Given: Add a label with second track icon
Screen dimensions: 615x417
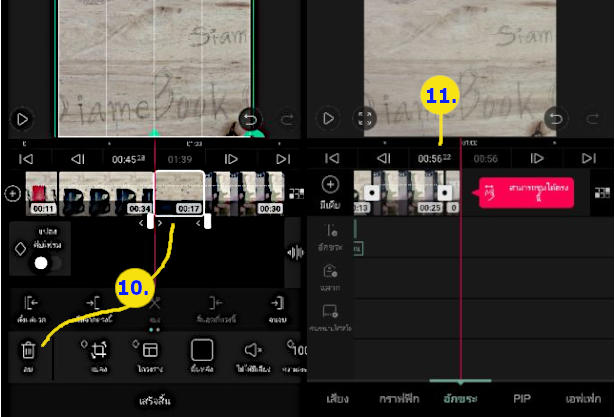Looking at the screenshot, I should click(x=331, y=278).
